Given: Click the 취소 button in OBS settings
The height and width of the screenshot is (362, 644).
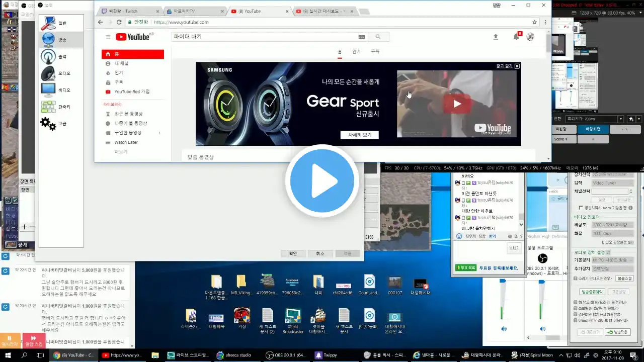Looking at the screenshot, I should (x=320, y=254).
